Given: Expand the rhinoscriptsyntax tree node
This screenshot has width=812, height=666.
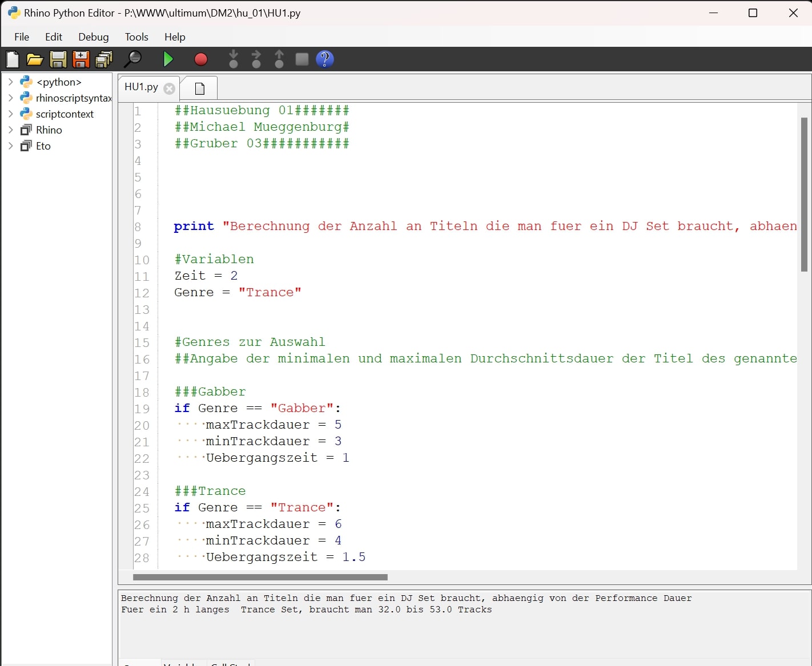Looking at the screenshot, I should pos(10,98).
